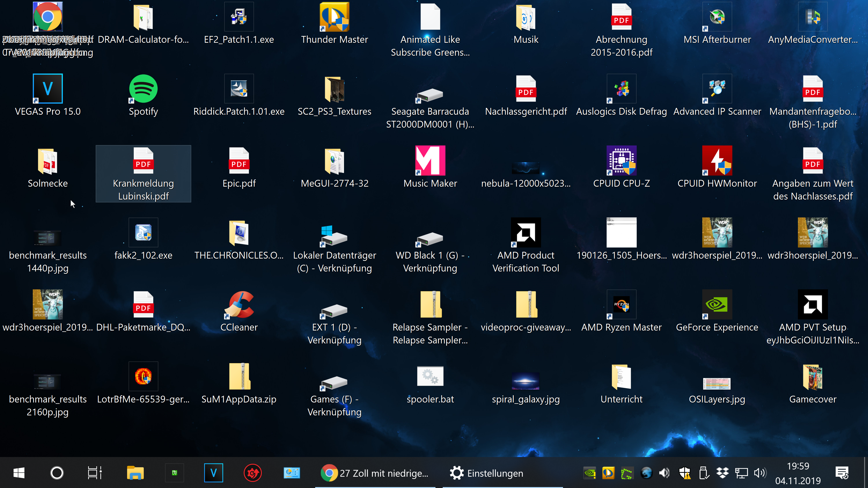Select AMD Ryzen Master shortcut

621,305
